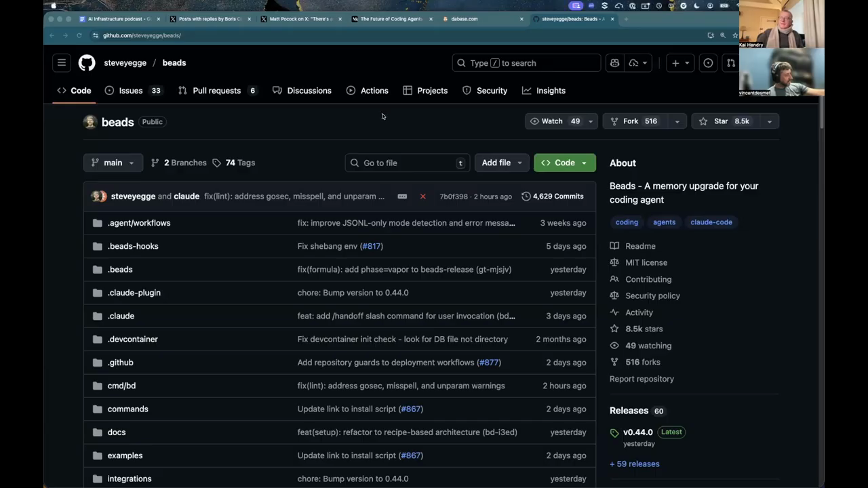The width and height of the screenshot is (868, 488).
Task: Toggle Watch notifications for repository
Action: click(555, 121)
